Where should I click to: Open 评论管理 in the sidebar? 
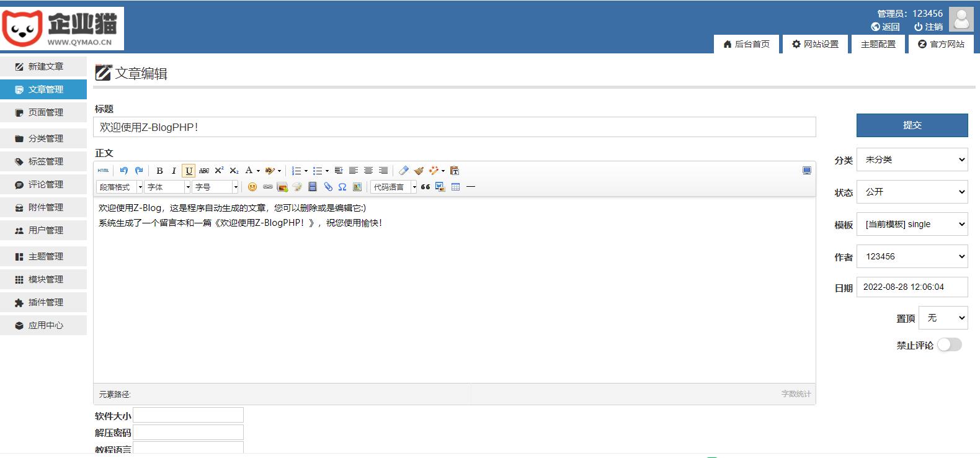(43, 184)
